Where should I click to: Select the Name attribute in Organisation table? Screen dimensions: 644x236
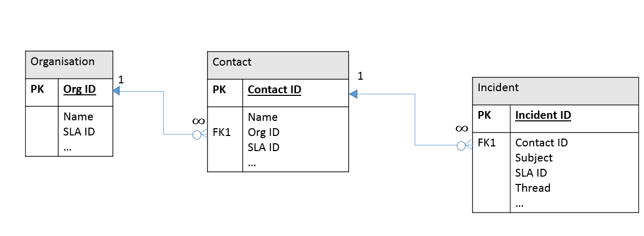click(x=78, y=116)
